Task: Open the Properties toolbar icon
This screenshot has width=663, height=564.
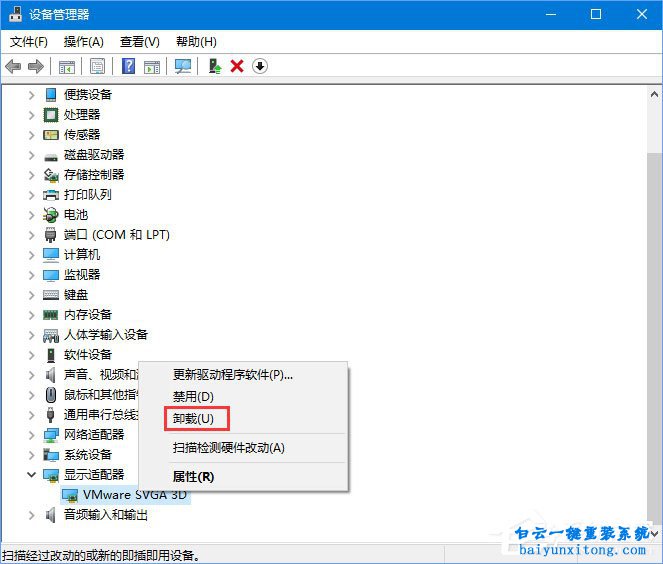Action: (97, 66)
